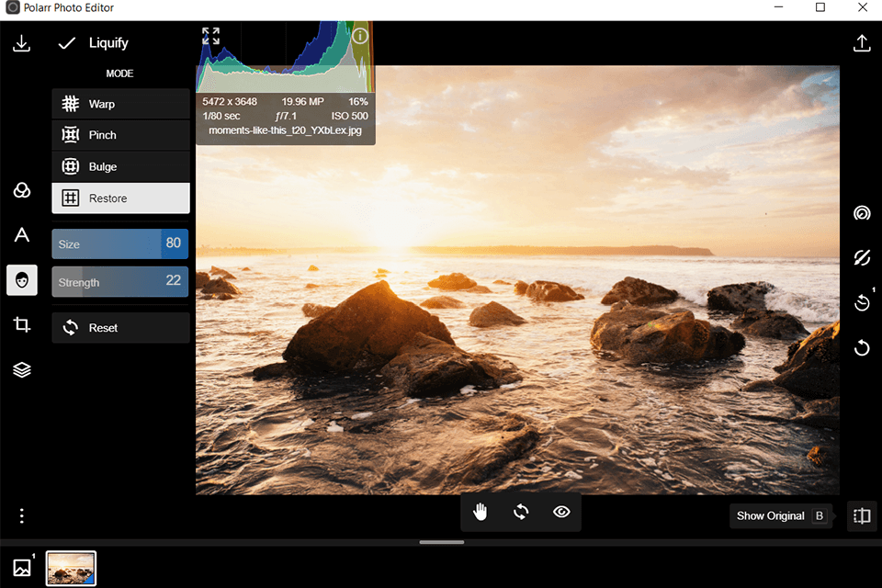Image resolution: width=882 pixels, height=588 pixels.
Task: Enable split view comparison
Action: pos(861,515)
